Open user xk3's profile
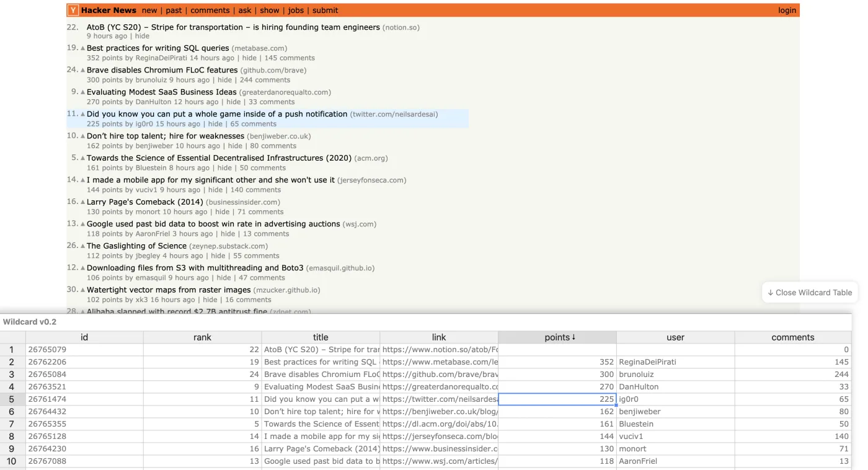 point(142,300)
